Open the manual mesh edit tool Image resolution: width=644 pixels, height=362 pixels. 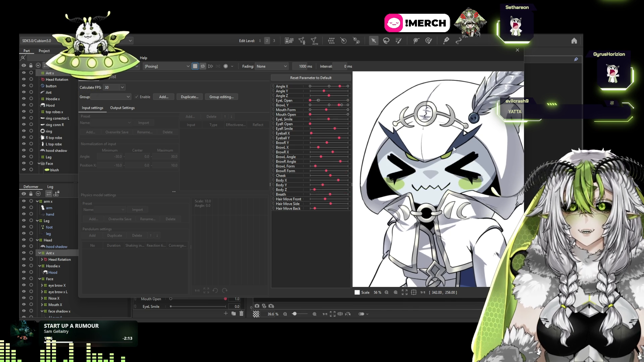(302, 41)
